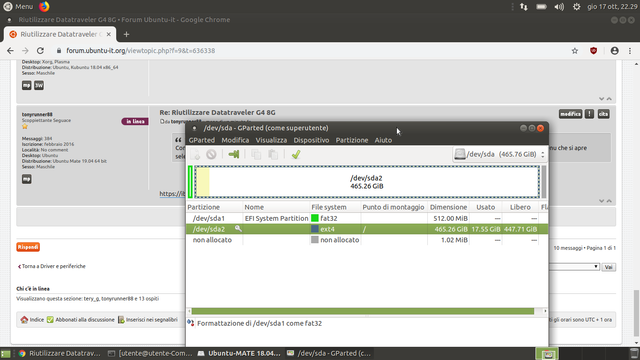Open the session settings gear in the top panel

576,7
